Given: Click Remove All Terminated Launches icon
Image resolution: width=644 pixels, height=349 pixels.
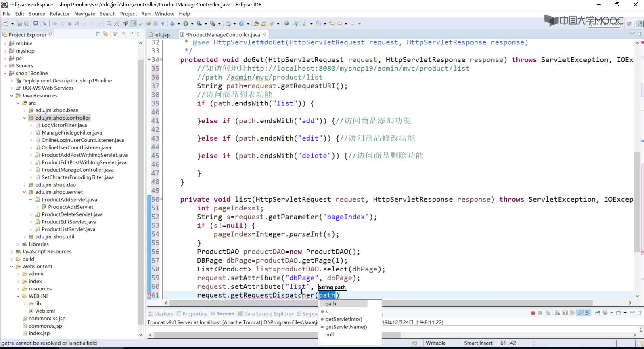Looking at the screenshot, I should coord(548,313).
